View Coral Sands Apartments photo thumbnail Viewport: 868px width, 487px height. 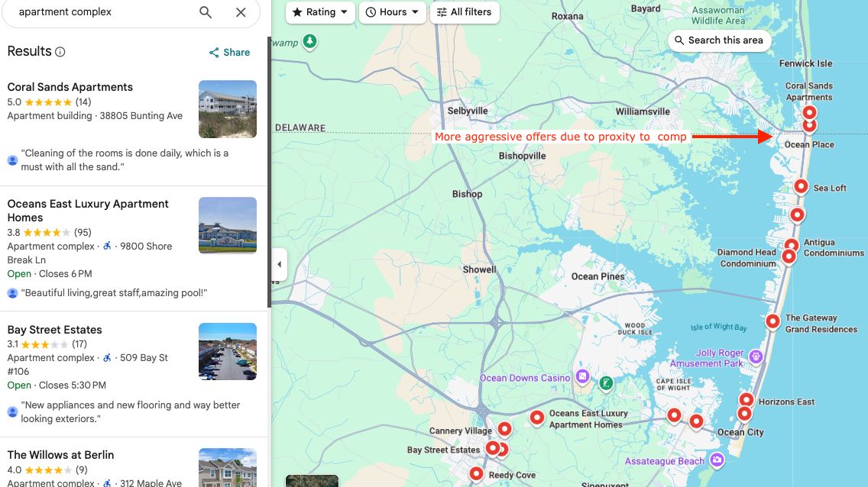point(228,109)
